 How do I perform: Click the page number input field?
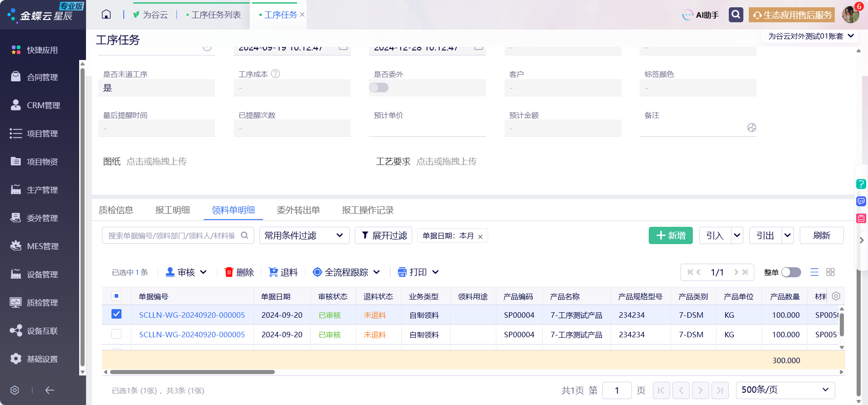617,390
